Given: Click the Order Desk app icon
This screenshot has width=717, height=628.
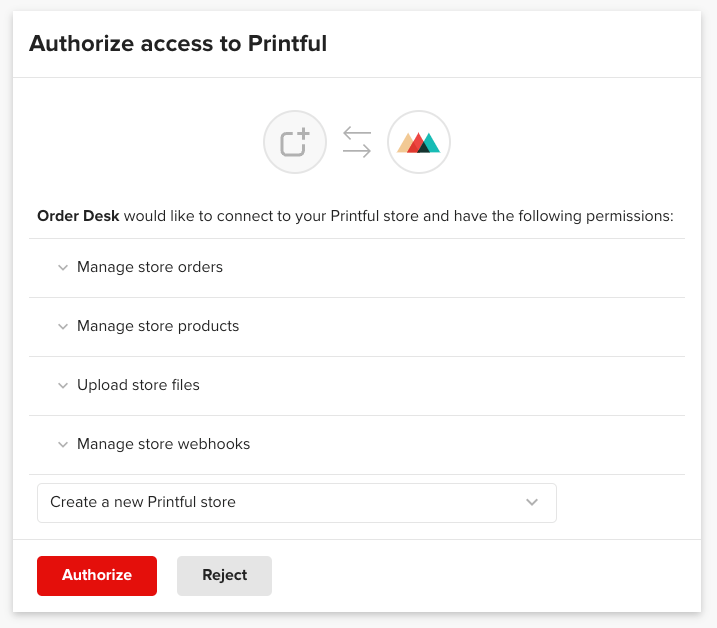Looking at the screenshot, I should [x=295, y=142].
